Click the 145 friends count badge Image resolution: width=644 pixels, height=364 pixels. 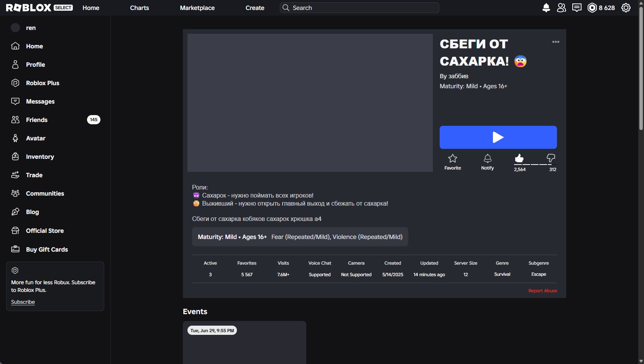click(94, 120)
